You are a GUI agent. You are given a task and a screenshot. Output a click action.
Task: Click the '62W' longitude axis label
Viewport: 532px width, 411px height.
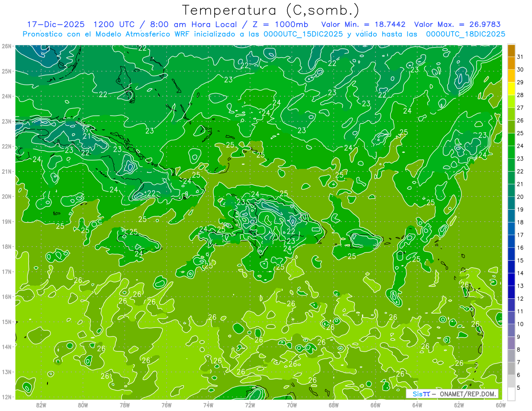tap(459, 405)
